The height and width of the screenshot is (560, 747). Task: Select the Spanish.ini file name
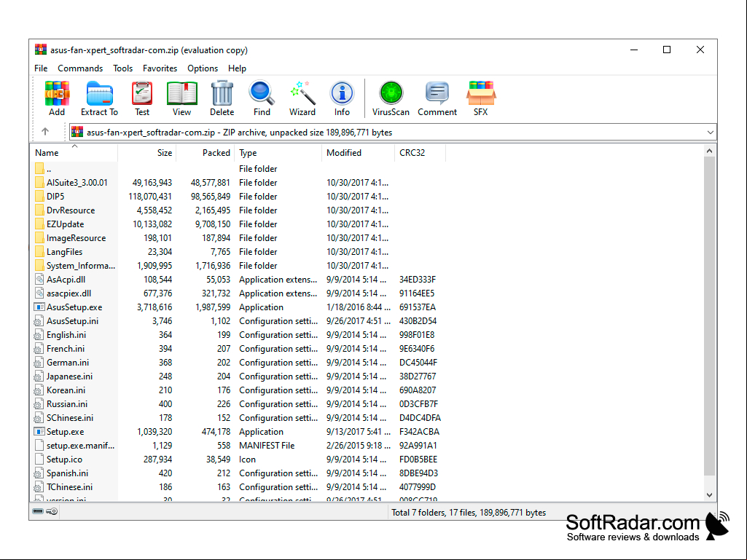tap(67, 473)
